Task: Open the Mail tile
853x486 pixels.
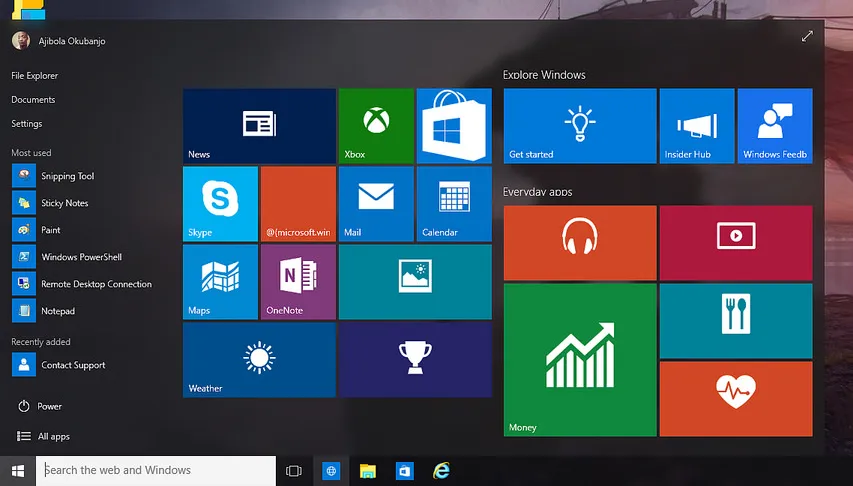Action: pyautogui.click(x=376, y=204)
